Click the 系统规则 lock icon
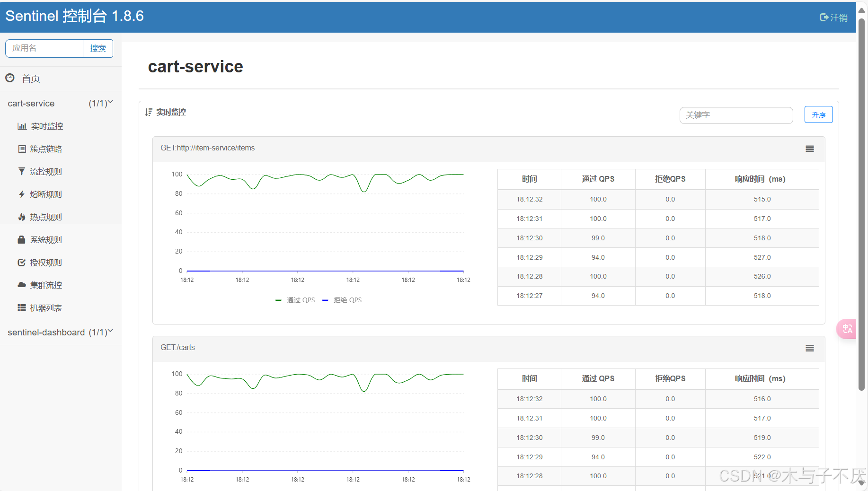The height and width of the screenshot is (491, 868). [22, 240]
